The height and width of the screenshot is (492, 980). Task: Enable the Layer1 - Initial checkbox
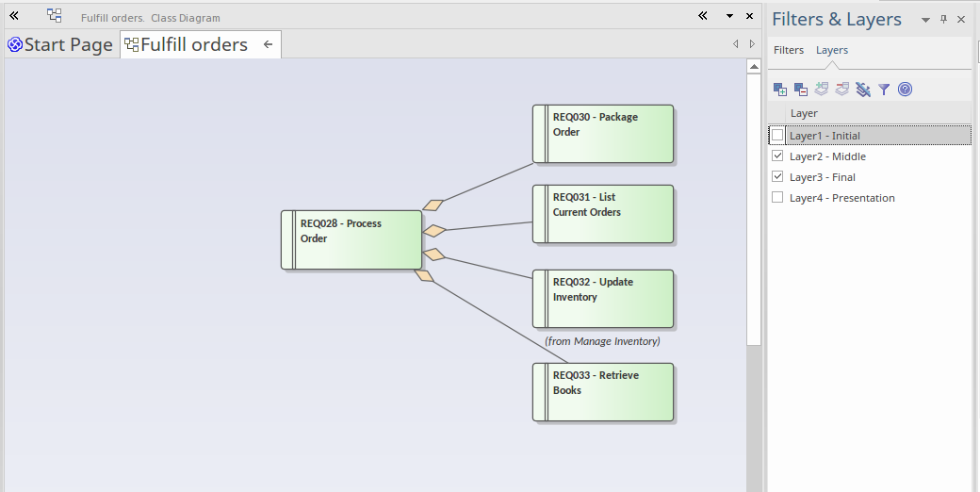click(x=777, y=136)
